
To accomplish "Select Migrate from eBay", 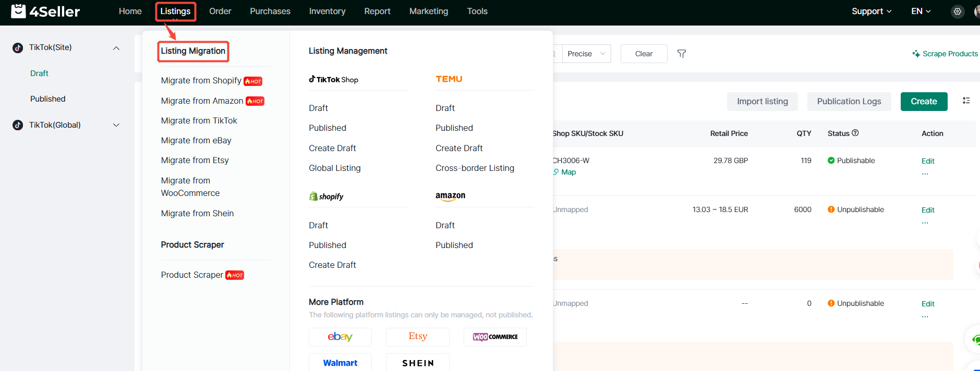I will (196, 140).
